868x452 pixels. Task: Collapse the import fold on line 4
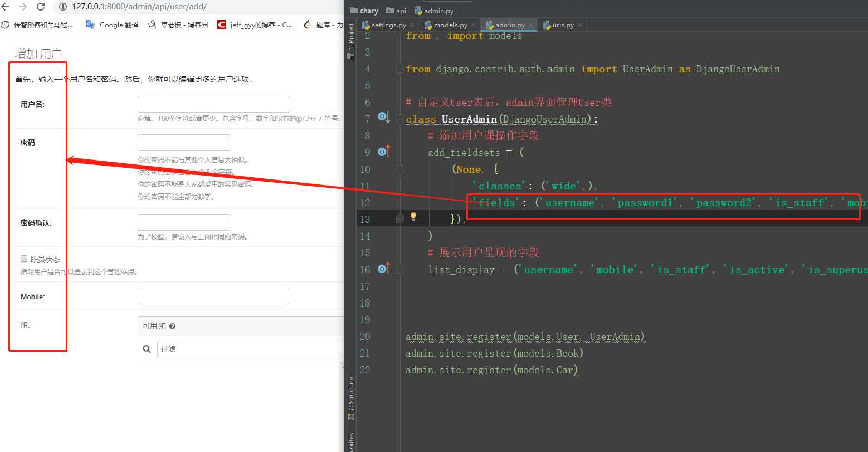pos(399,69)
